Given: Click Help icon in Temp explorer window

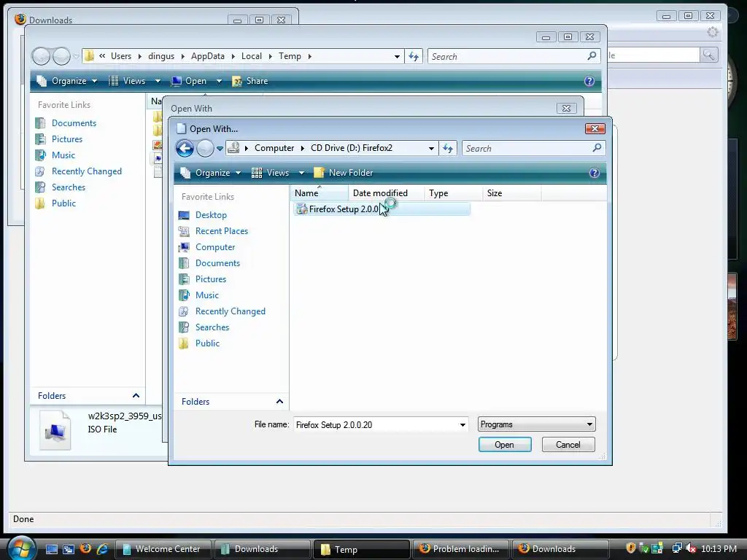Looking at the screenshot, I should point(589,81).
